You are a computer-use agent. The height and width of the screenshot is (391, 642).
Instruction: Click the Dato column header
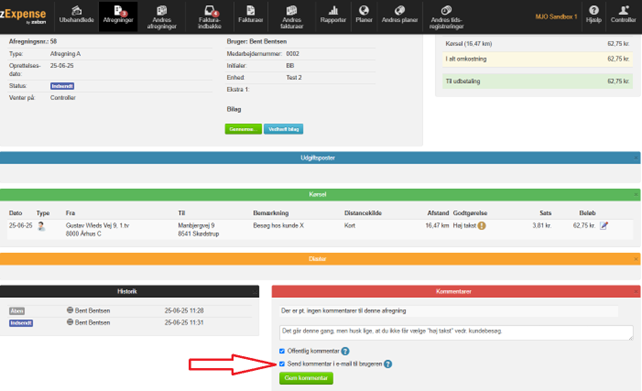coord(16,213)
